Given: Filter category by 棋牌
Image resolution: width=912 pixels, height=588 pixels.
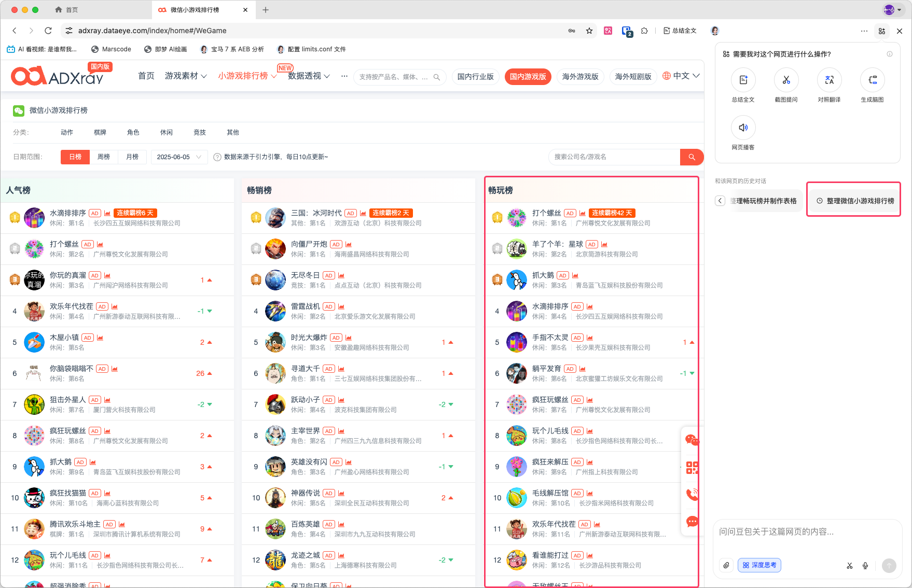Looking at the screenshot, I should pos(100,132).
